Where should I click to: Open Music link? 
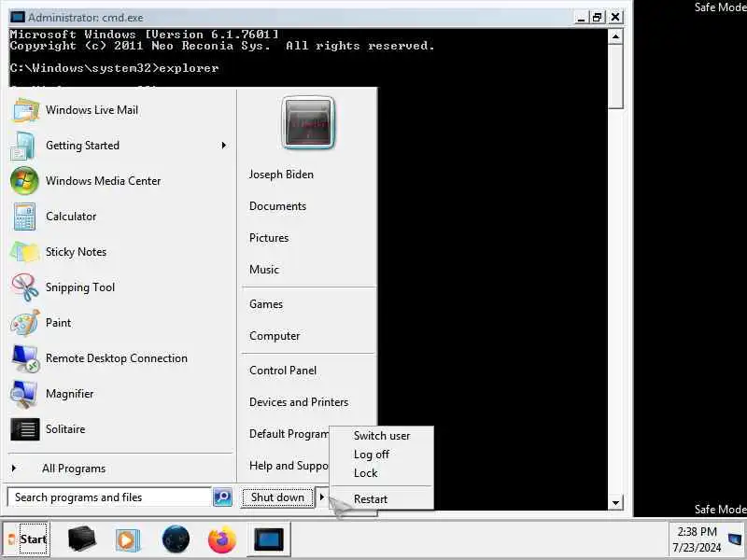point(264,270)
